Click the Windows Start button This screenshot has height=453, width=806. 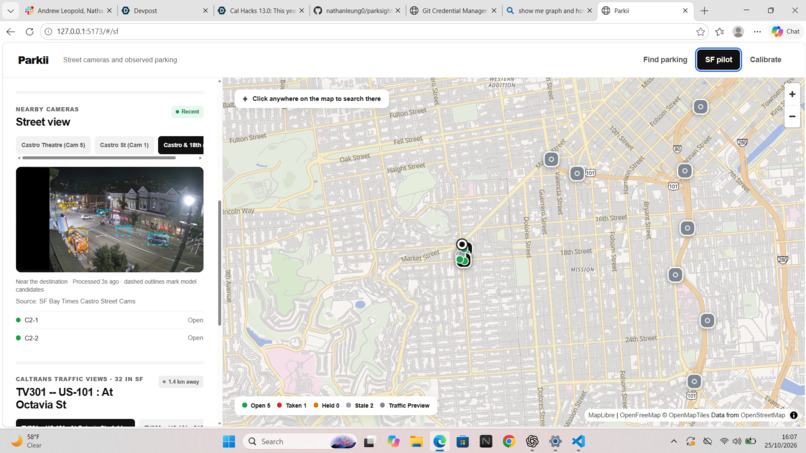229,441
